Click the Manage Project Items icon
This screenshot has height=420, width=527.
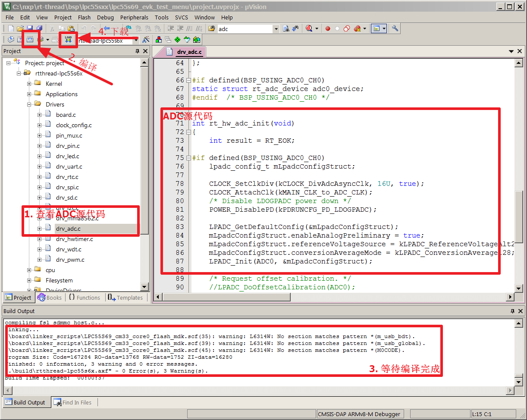click(159, 40)
